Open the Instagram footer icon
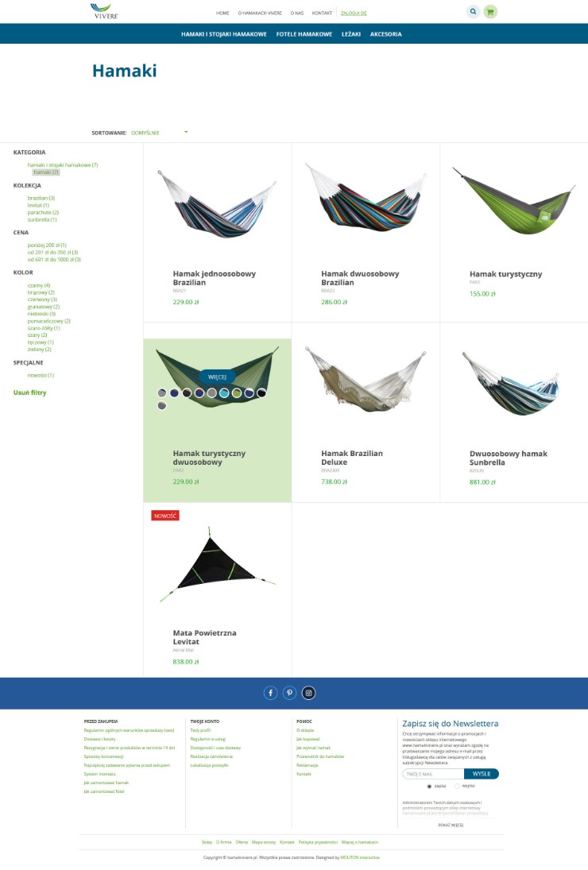This screenshot has width=588, height=870. tap(309, 693)
